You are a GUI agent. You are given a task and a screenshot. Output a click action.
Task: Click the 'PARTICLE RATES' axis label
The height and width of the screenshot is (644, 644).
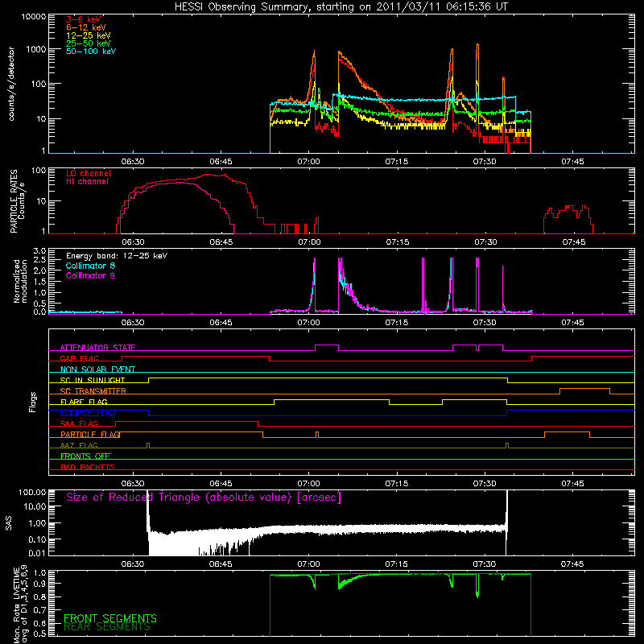click(x=14, y=200)
